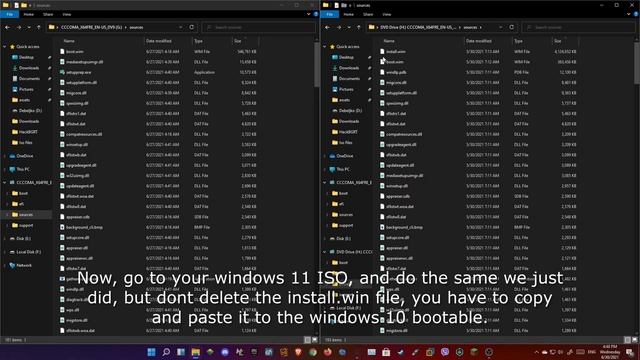Open Help icon in right window ribbon

[636, 14]
